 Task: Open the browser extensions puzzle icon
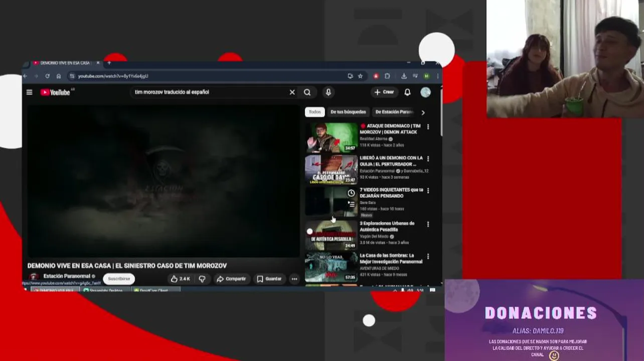click(x=387, y=76)
